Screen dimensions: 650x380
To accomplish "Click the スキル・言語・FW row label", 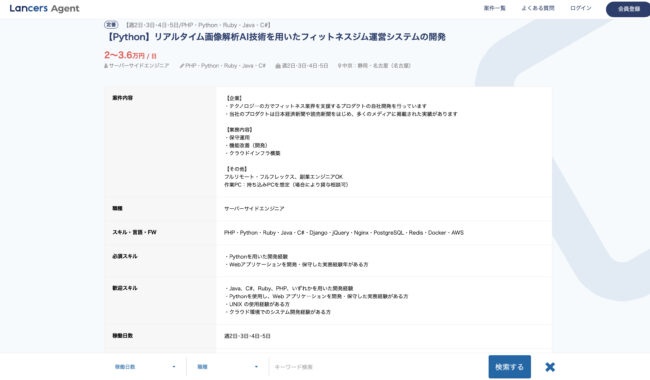I will [x=134, y=232].
